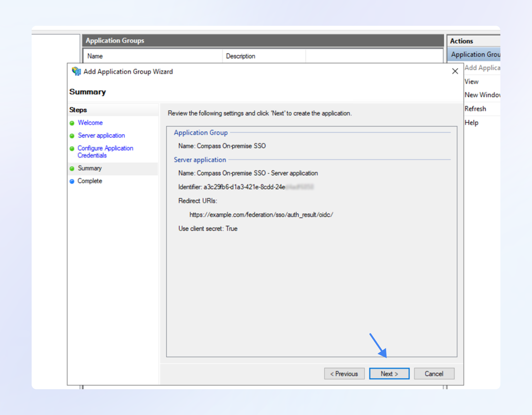532x415 pixels.
Task: Click the Description column header
Action: coord(241,56)
